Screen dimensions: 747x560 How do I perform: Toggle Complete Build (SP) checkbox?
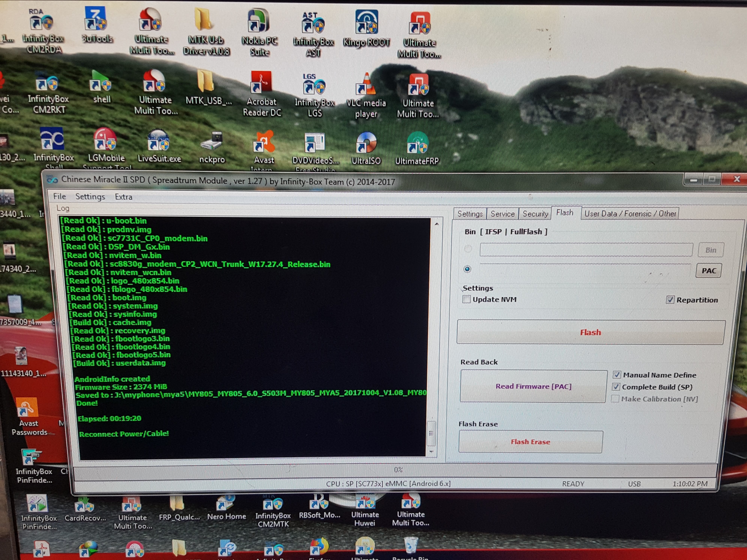616,387
